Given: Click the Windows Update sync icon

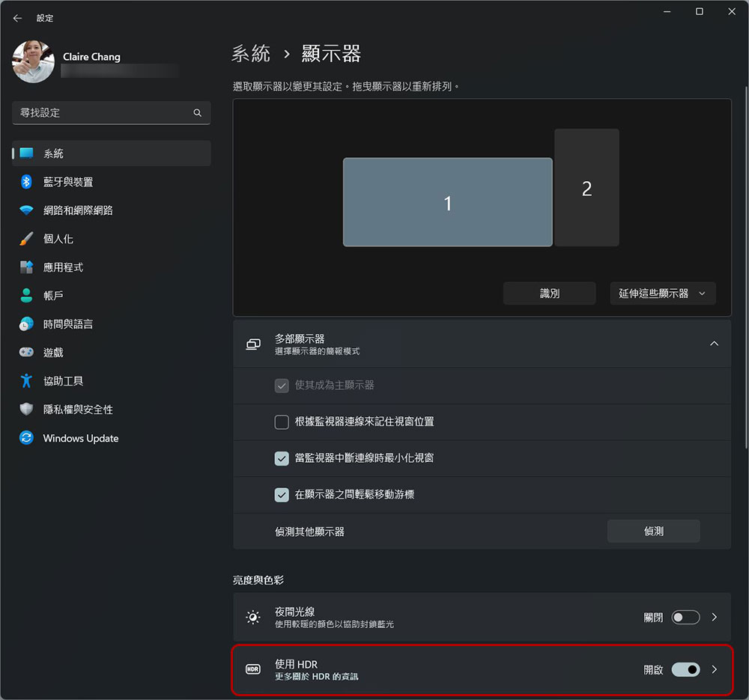Looking at the screenshot, I should click(x=26, y=438).
